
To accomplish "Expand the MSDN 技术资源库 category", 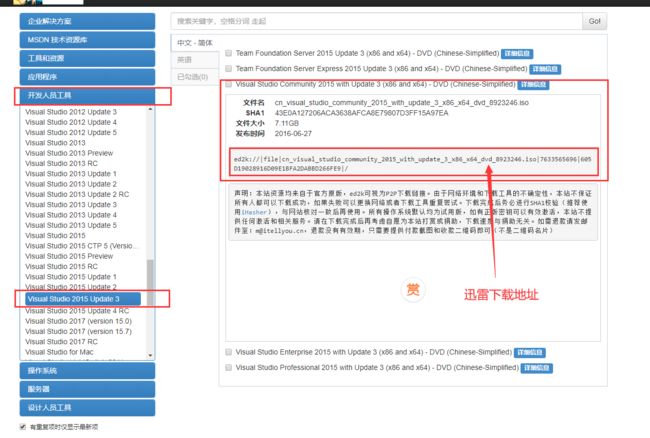I will pyautogui.click(x=87, y=40).
